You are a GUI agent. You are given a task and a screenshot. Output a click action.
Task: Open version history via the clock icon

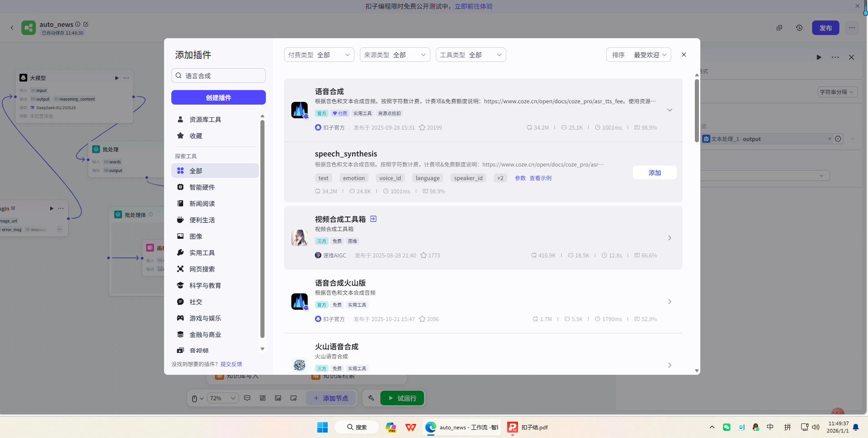point(799,27)
